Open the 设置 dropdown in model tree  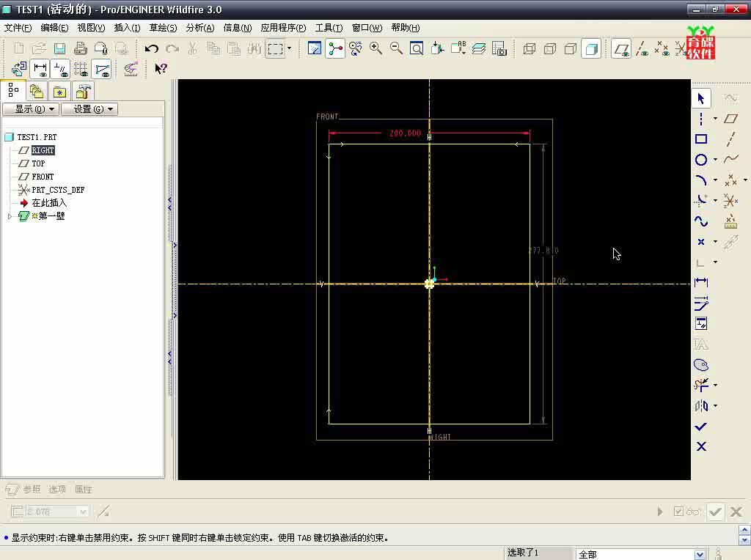coord(89,109)
